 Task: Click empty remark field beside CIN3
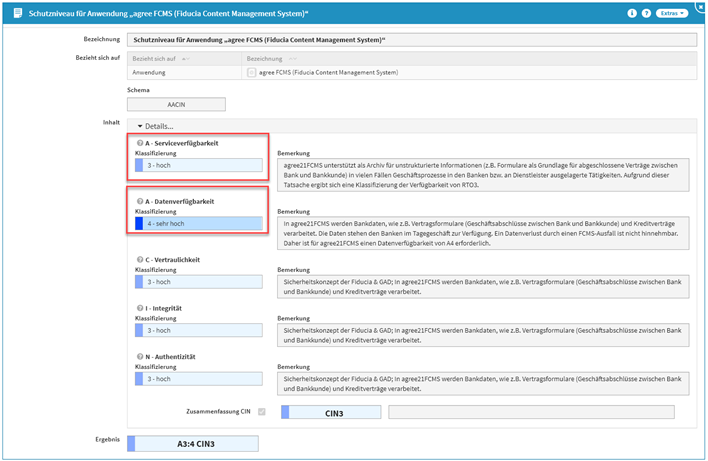[x=531, y=412]
